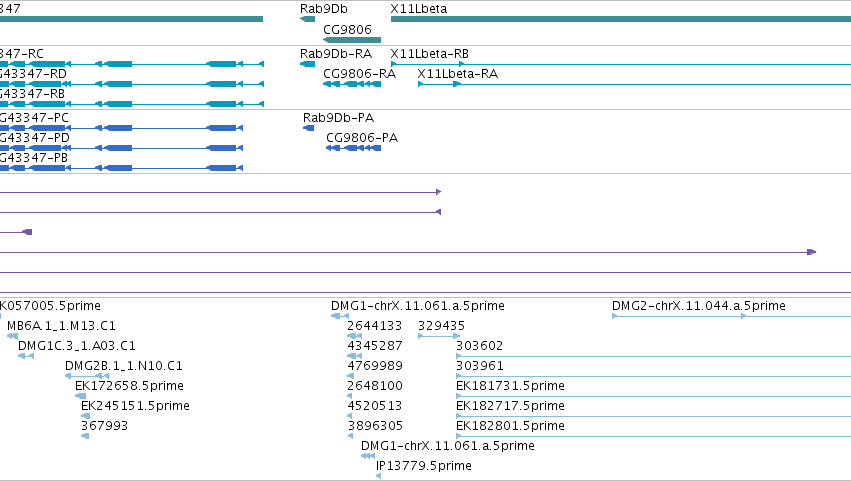Select the 347-RC transcript label
Image resolution: width=851 pixels, height=481 pixels.
(22, 54)
